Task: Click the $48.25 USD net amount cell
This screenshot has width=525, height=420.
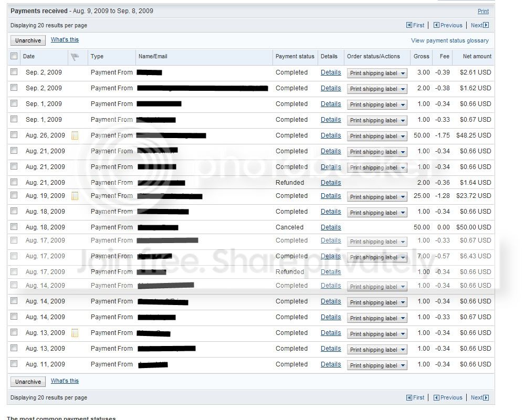Action: coord(474,135)
